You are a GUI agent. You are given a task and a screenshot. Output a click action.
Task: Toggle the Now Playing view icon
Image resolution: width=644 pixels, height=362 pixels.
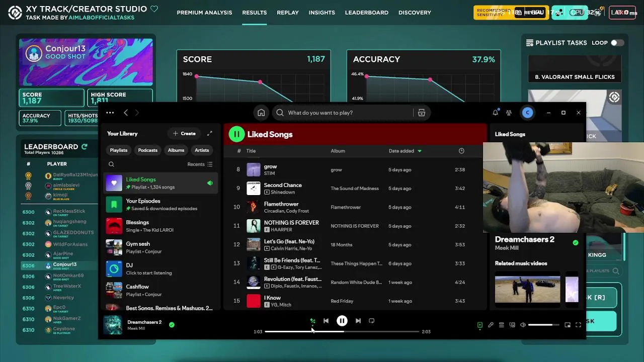point(480,325)
